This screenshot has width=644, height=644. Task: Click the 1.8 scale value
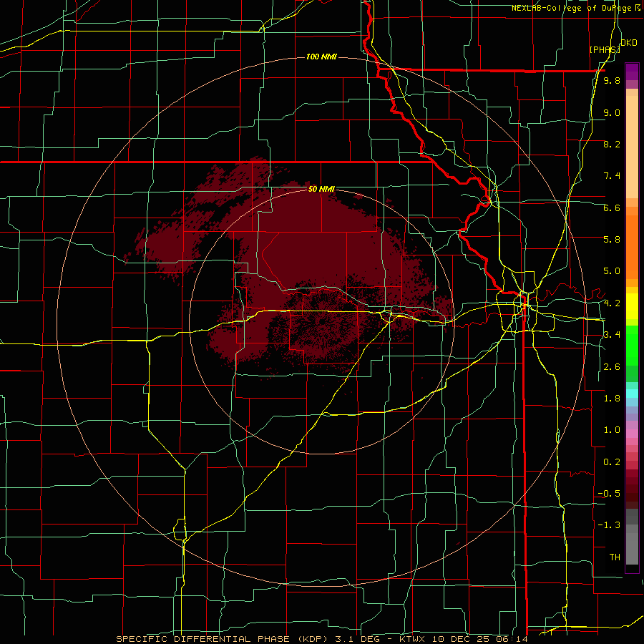(x=612, y=399)
